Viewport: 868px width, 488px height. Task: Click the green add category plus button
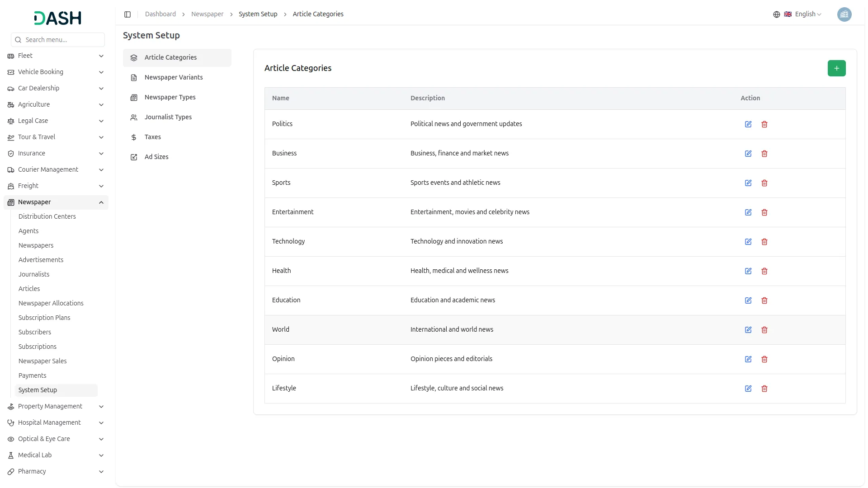point(836,68)
